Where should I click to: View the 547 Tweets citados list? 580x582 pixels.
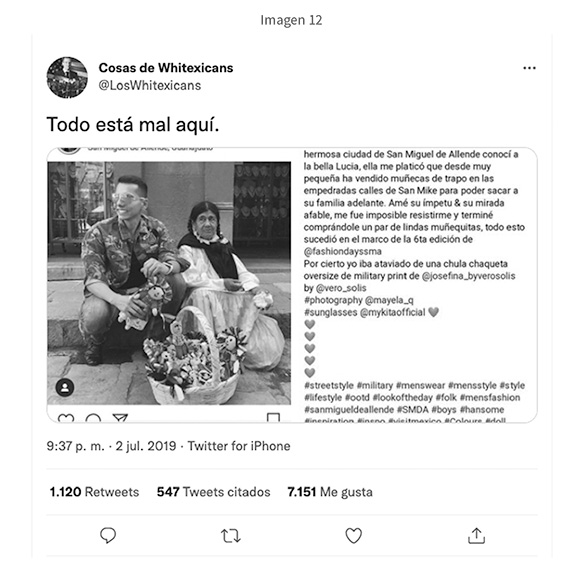pyautogui.click(x=213, y=492)
